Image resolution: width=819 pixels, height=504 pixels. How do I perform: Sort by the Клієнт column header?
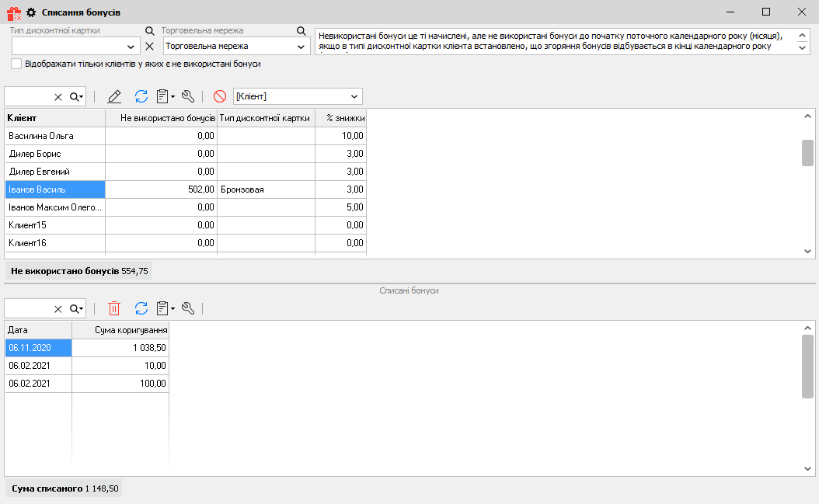(54, 118)
